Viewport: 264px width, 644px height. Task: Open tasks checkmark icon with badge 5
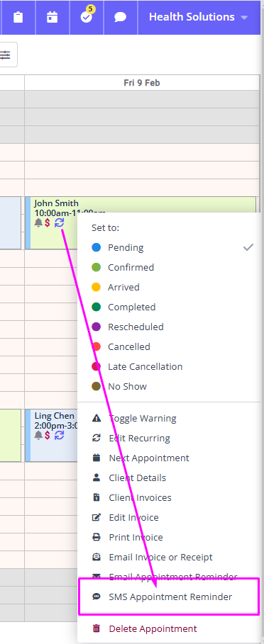(87, 17)
